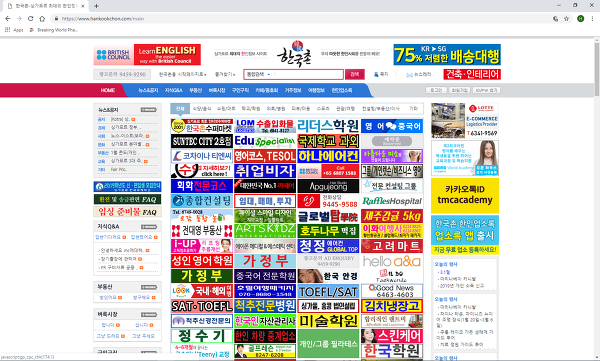Open the ARTS KIDZ International banner
This screenshot has width=600, height=361.
tap(265, 231)
